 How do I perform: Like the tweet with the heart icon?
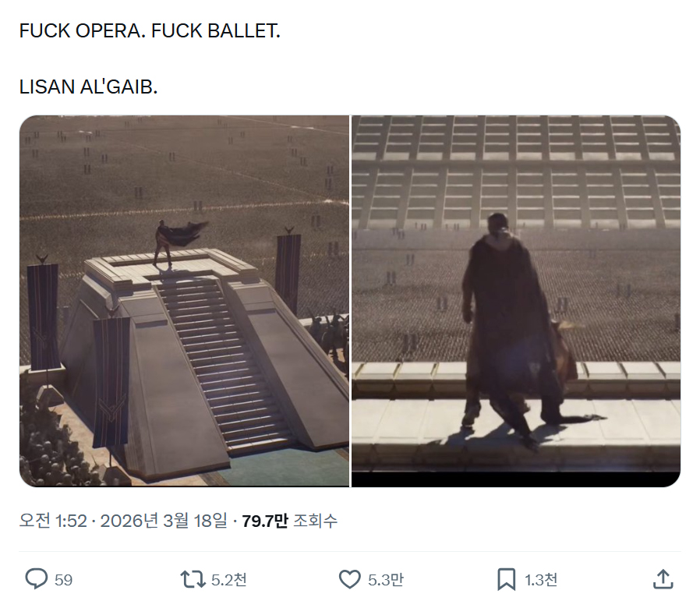(x=349, y=579)
